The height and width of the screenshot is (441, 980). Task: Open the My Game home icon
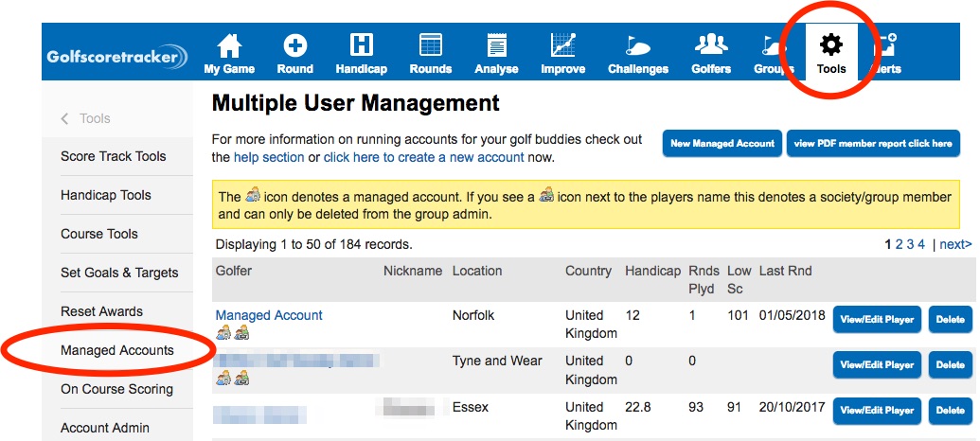point(229,46)
